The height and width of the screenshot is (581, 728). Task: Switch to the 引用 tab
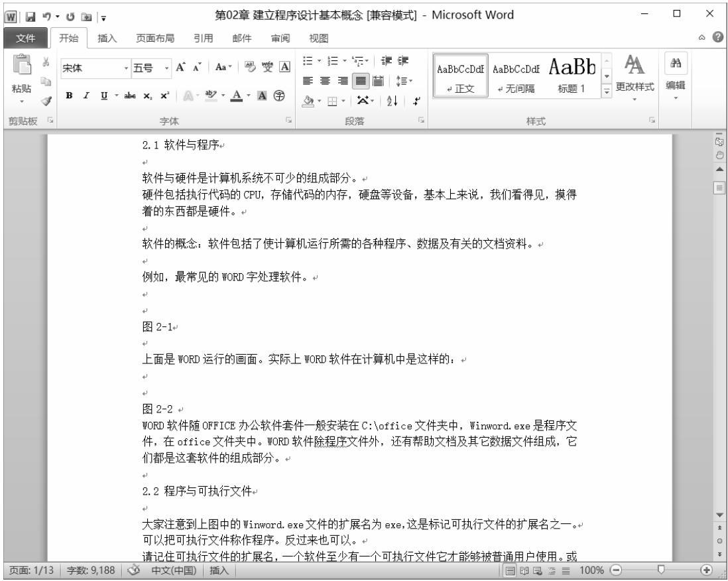click(204, 38)
